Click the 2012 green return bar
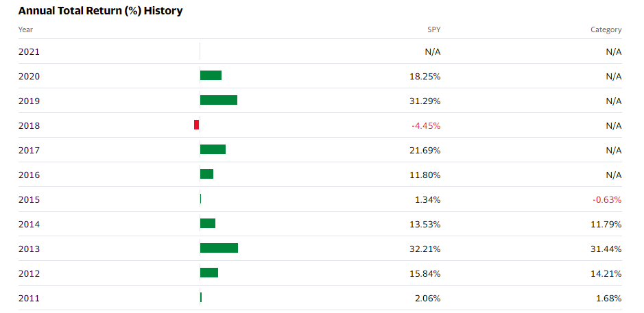 pyautogui.click(x=209, y=273)
